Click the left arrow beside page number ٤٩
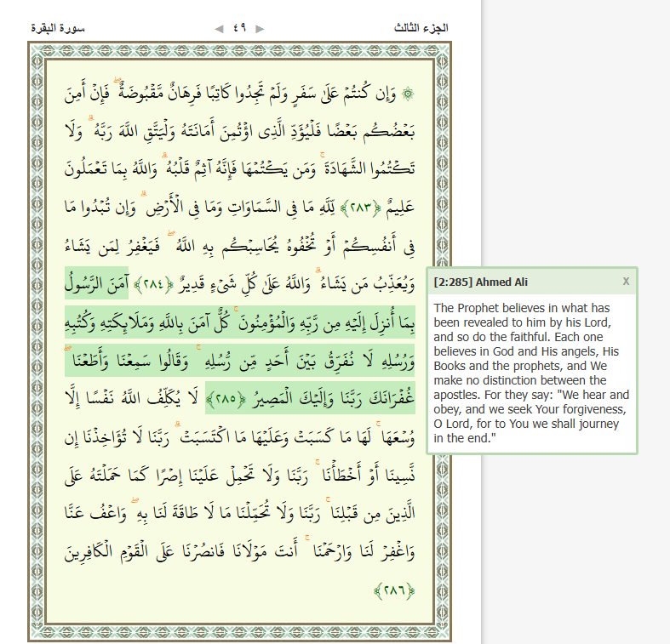The width and height of the screenshot is (670, 644). tap(219, 28)
